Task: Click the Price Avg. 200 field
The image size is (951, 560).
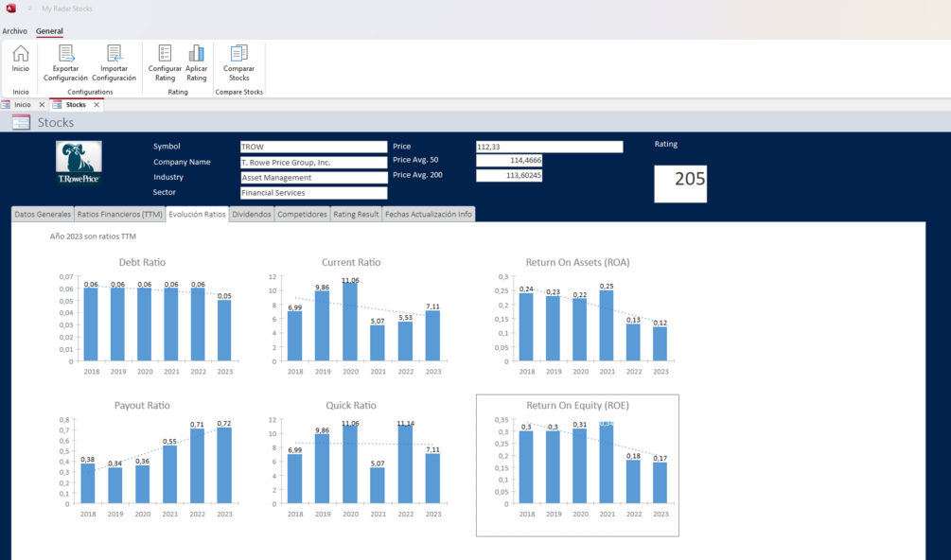Action: pos(509,175)
